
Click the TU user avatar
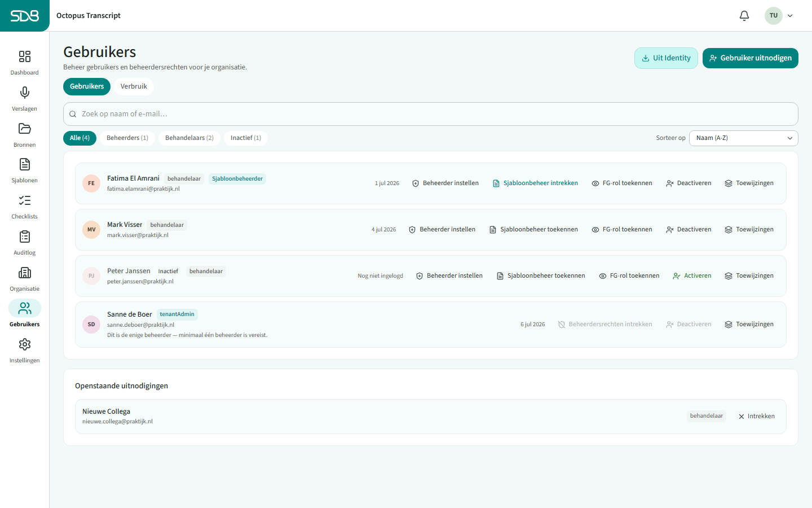pos(774,16)
